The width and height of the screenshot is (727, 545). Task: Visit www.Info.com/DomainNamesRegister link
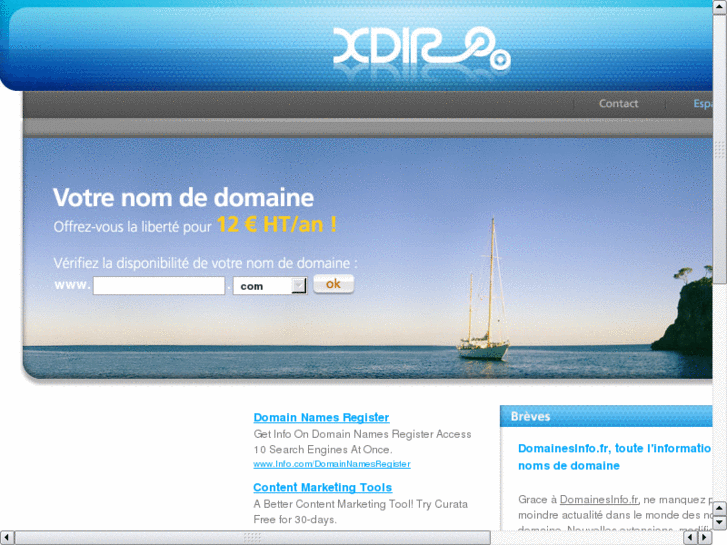(332, 464)
